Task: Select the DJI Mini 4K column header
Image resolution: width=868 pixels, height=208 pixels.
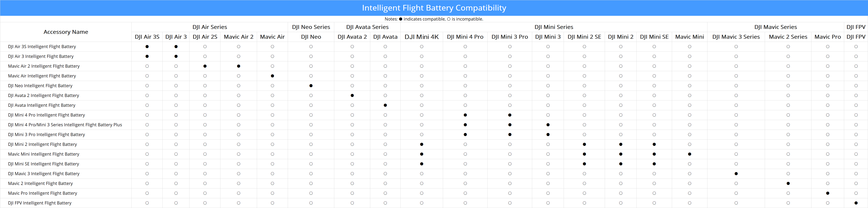Action: 421,37
